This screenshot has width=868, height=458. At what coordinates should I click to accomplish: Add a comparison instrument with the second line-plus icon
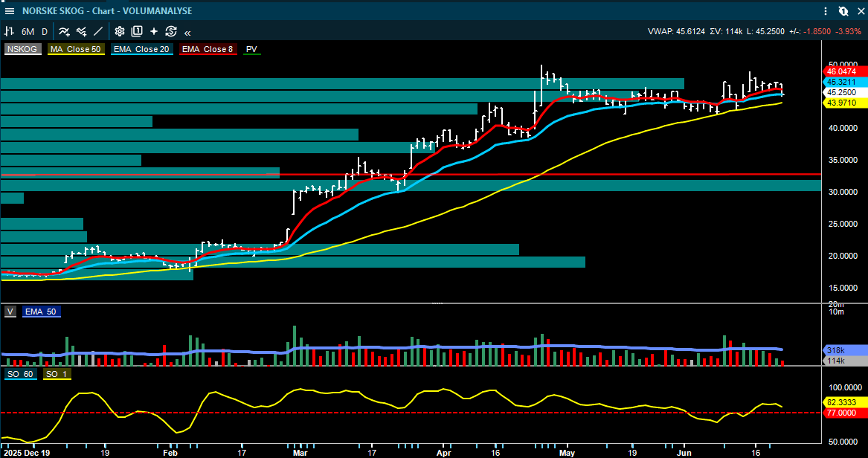(x=82, y=31)
